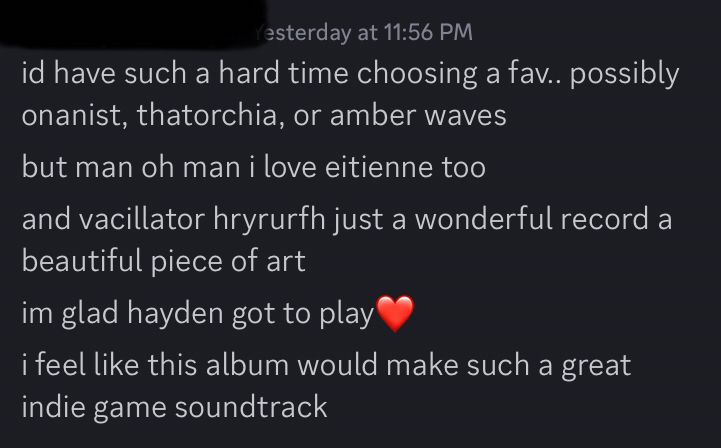Select the line starting "id have such"

(x=350, y=74)
